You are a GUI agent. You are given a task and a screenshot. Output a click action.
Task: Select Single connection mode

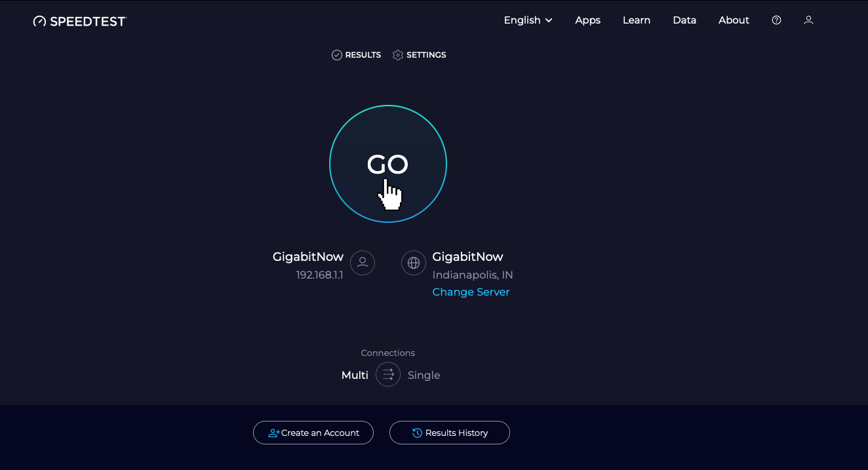click(424, 375)
